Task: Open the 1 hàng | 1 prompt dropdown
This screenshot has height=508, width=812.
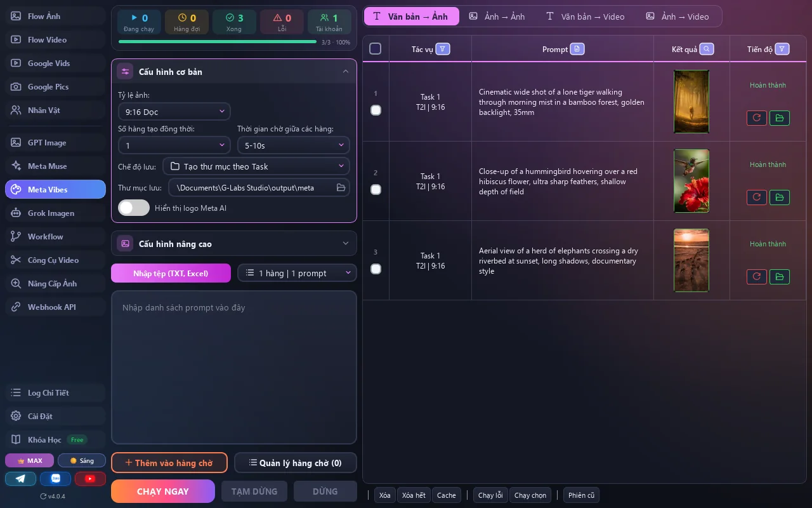Action: coord(297,273)
